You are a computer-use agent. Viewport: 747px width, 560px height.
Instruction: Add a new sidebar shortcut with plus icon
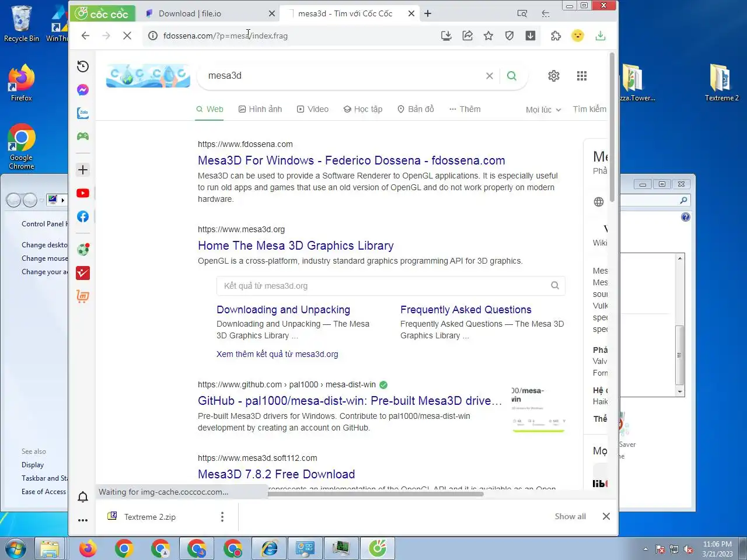[x=83, y=170]
